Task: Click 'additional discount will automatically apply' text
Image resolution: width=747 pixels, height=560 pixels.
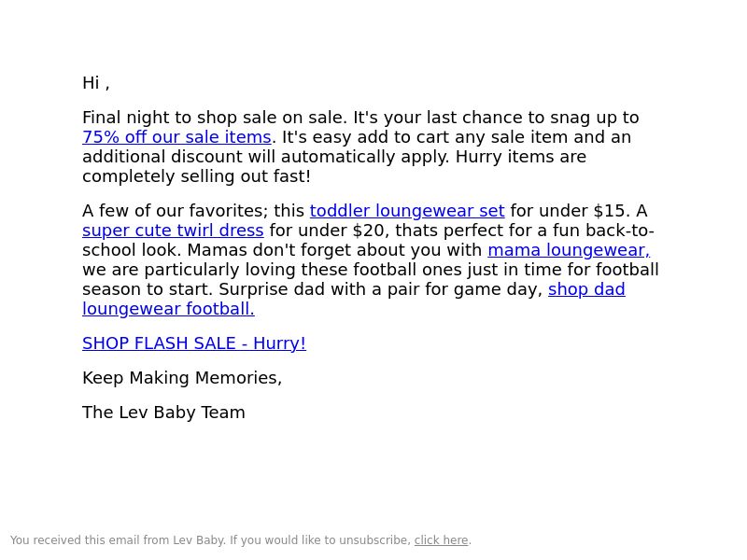Action: click(x=266, y=157)
